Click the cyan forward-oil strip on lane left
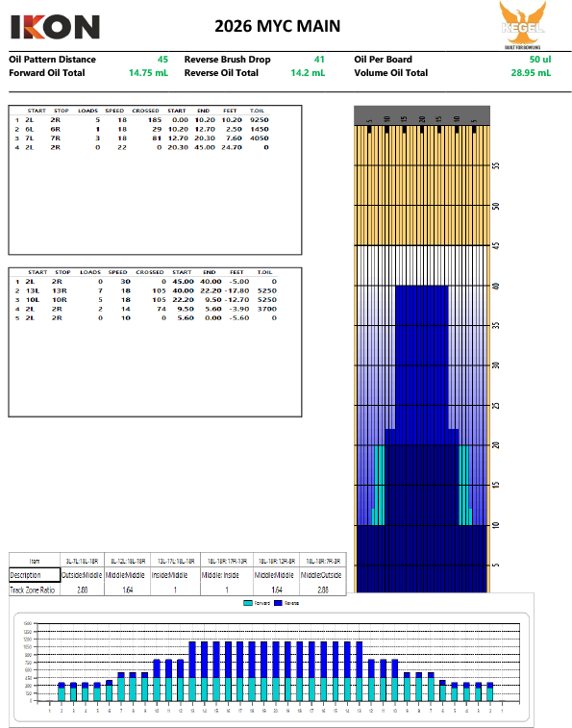Image resolution: width=572 pixels, height=728 pixels. (x=380, y=486)
